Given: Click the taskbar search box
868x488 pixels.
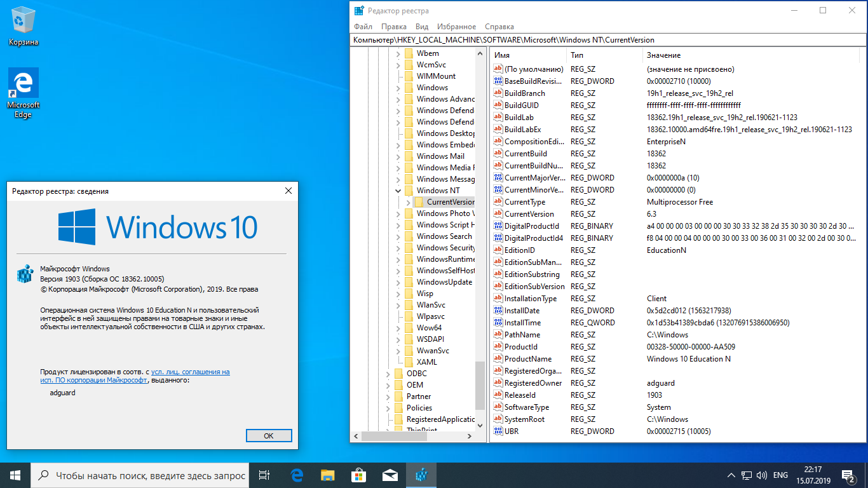Looking at the screenshot, I should [x=140, y=475].
